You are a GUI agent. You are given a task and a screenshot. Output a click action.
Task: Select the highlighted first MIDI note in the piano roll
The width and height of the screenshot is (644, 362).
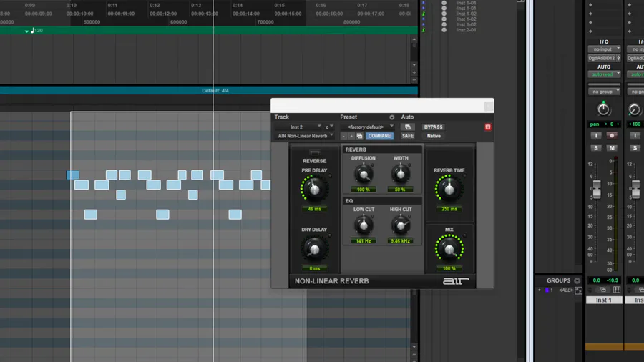[x=73, y=175]
